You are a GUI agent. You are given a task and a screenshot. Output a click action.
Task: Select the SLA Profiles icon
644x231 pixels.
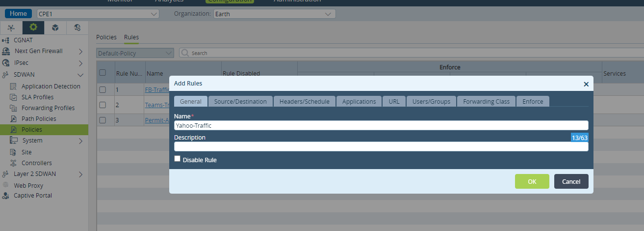point(13,97)
